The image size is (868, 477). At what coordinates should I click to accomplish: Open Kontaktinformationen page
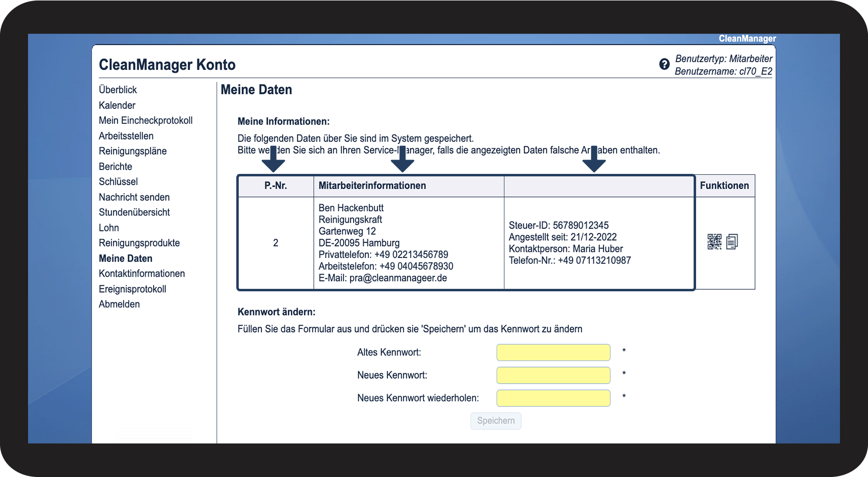click(142, 274)
